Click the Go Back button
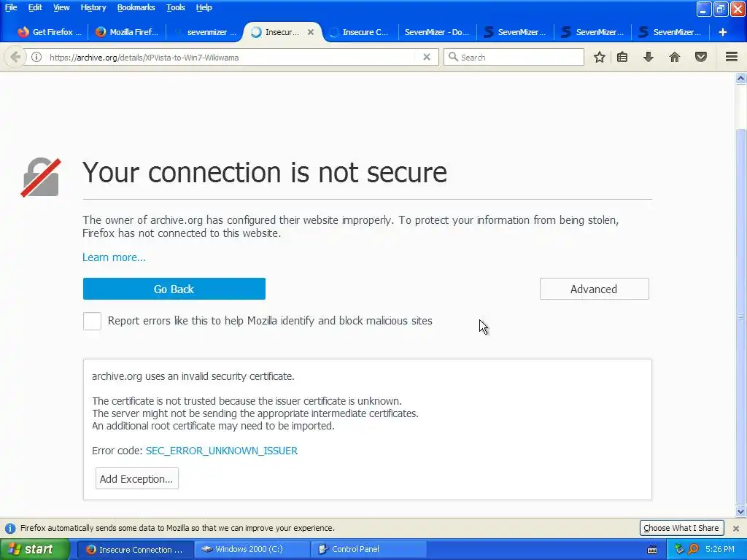 (x=174, y=289)
